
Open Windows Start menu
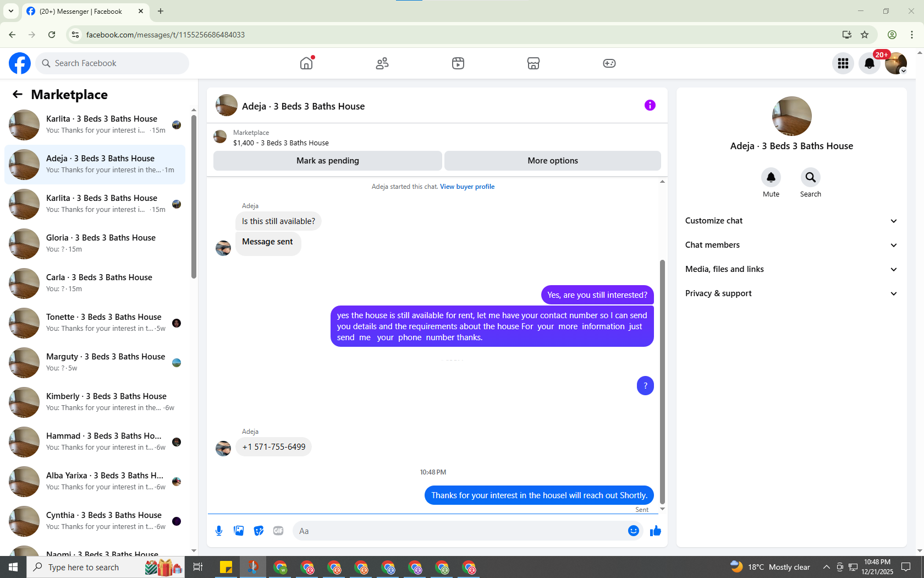(13, 567)
